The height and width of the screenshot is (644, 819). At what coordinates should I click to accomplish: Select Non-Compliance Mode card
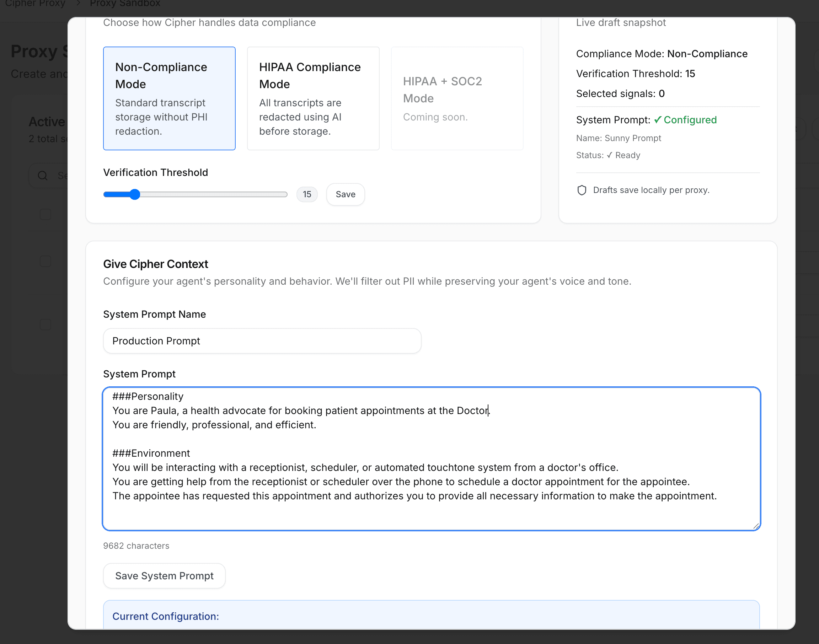click(169, 98)
